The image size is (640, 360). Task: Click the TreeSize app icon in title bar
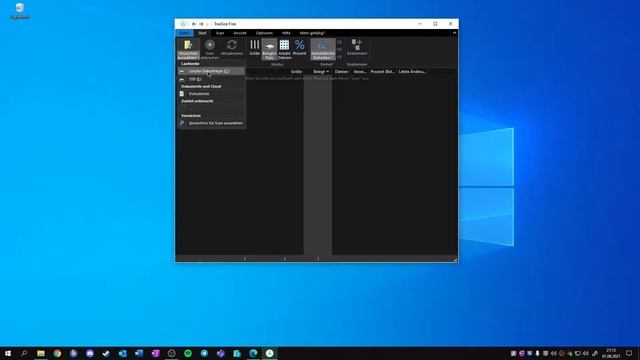click(183, 24)
